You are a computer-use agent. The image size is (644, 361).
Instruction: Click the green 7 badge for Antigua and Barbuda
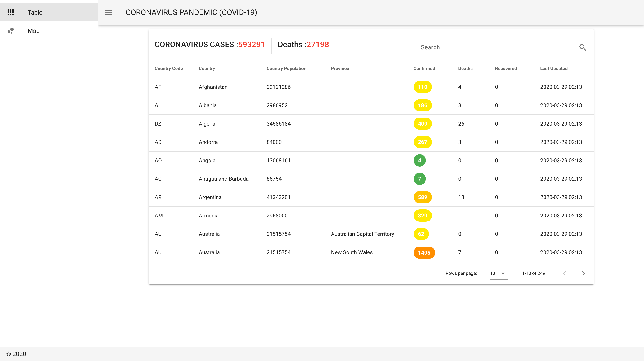[420, 179]
